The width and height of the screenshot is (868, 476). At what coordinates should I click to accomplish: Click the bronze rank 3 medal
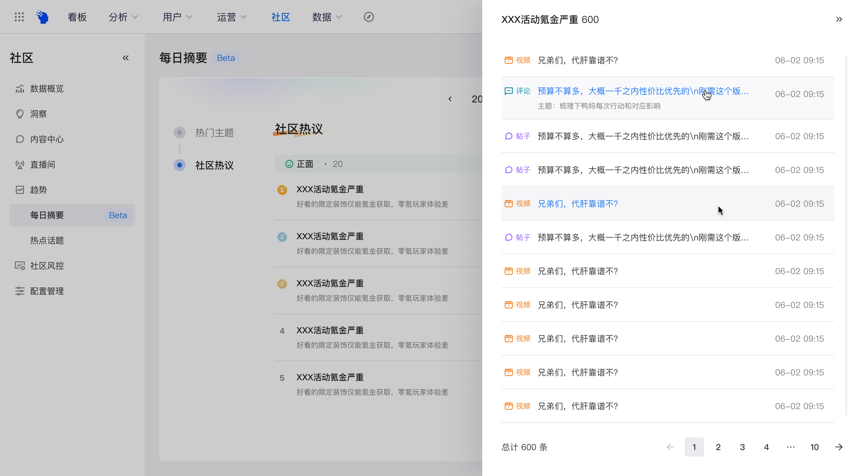point(282,284)
